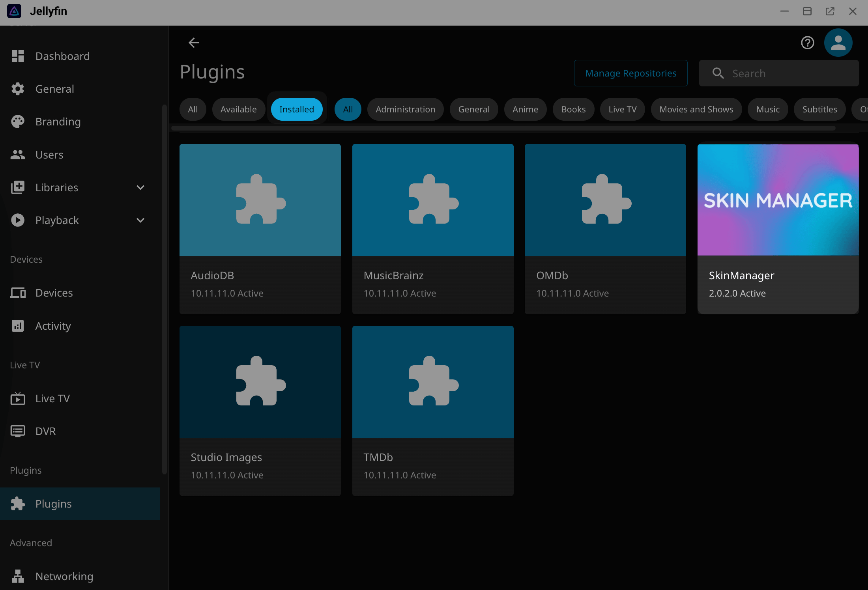868x590 pixels.
Task: Click the Studio Images plugin name
Action: 226,457
